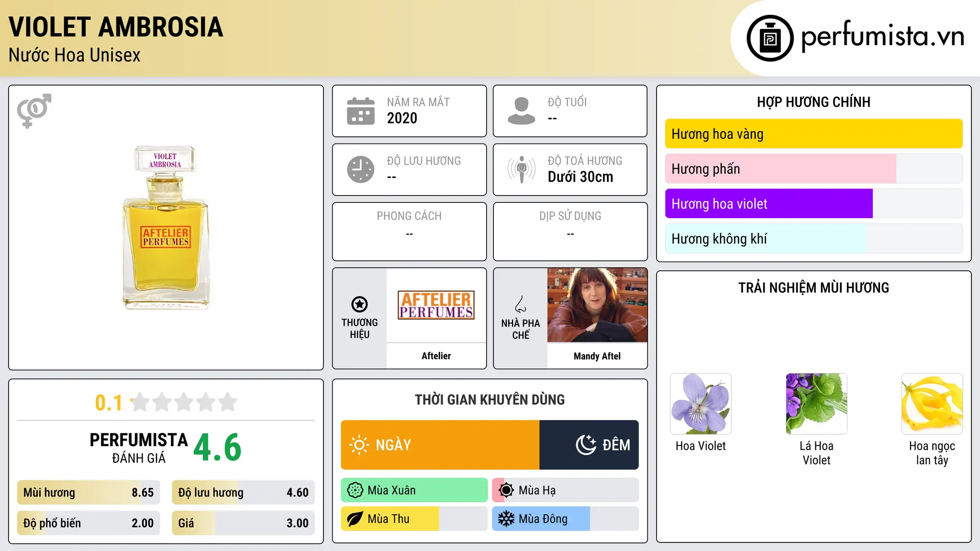This screenshot has width=980, height=551.
Task: Click the perfumista.vn site name
Action: tap(883, 36)
